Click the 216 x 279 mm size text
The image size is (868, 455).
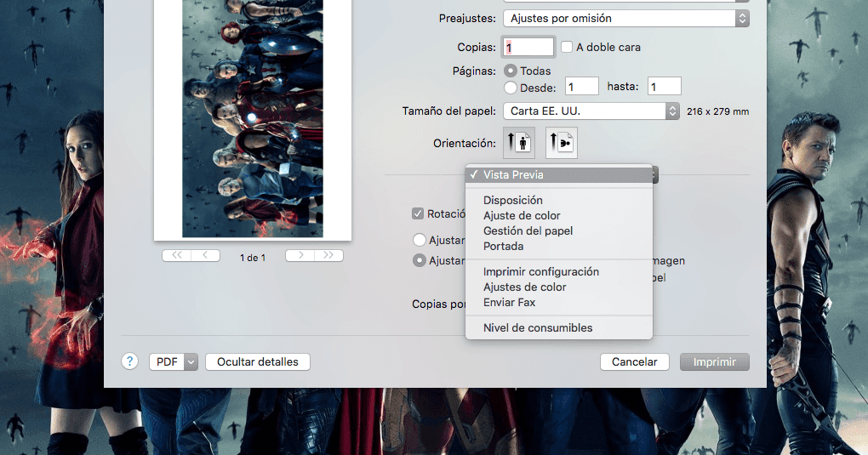718,111
